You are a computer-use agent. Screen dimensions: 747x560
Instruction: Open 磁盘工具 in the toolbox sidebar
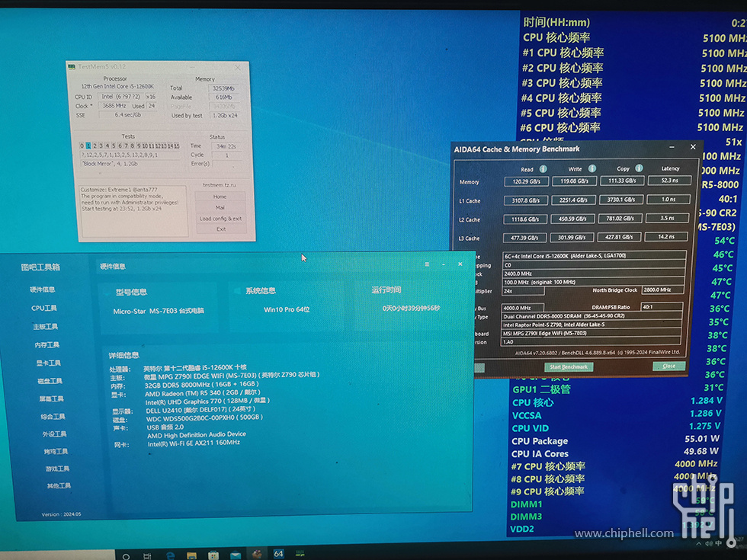50,381
